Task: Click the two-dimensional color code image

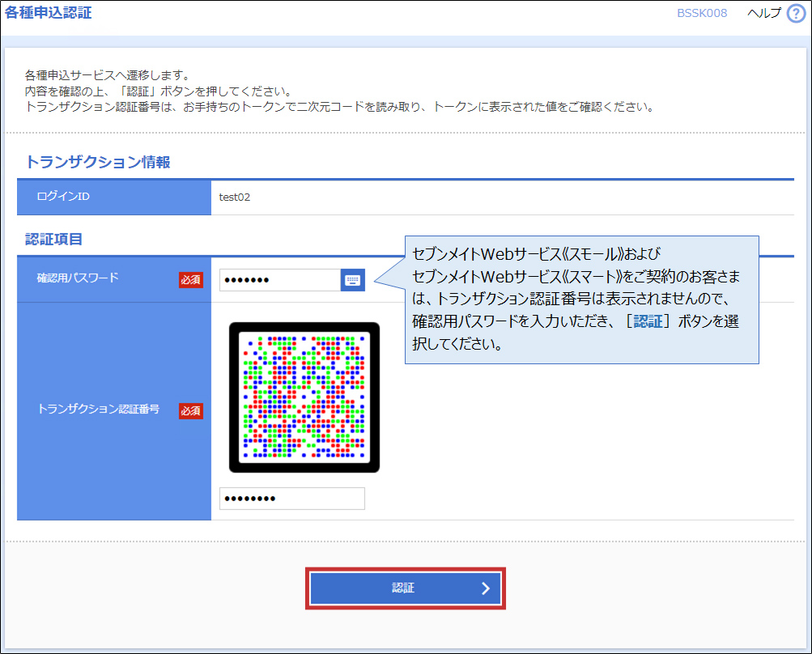Action: click(304, 397)
